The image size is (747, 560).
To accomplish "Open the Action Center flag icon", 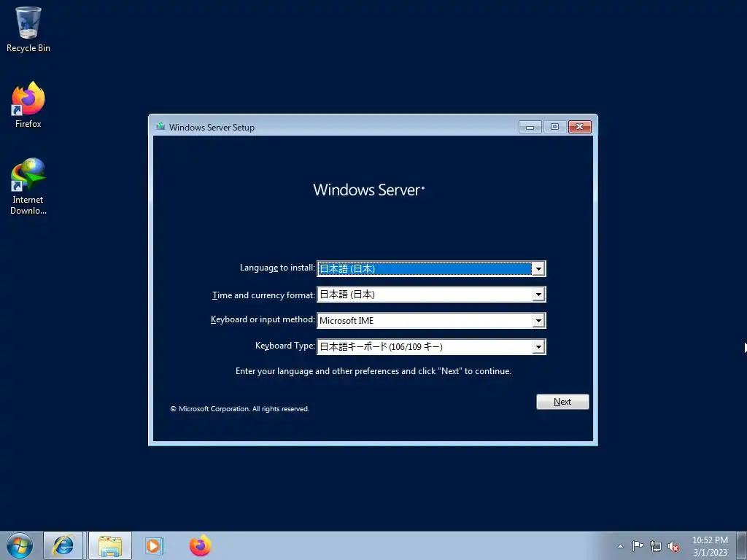I will pos(638,546).
